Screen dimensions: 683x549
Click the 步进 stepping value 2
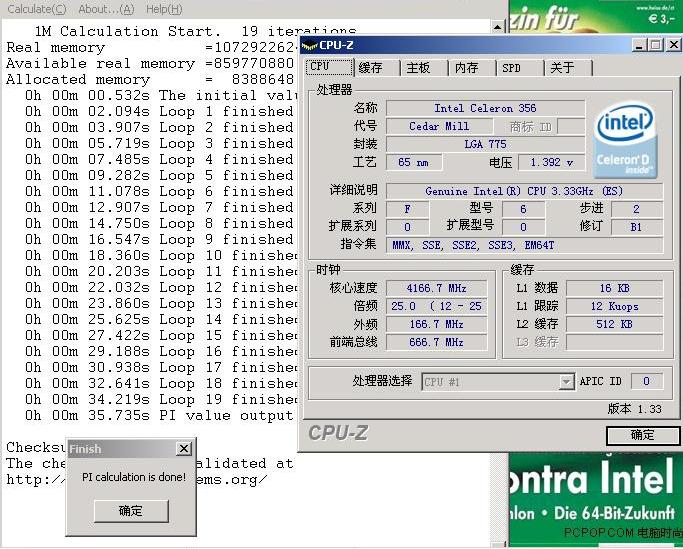[x=637, y=209]
